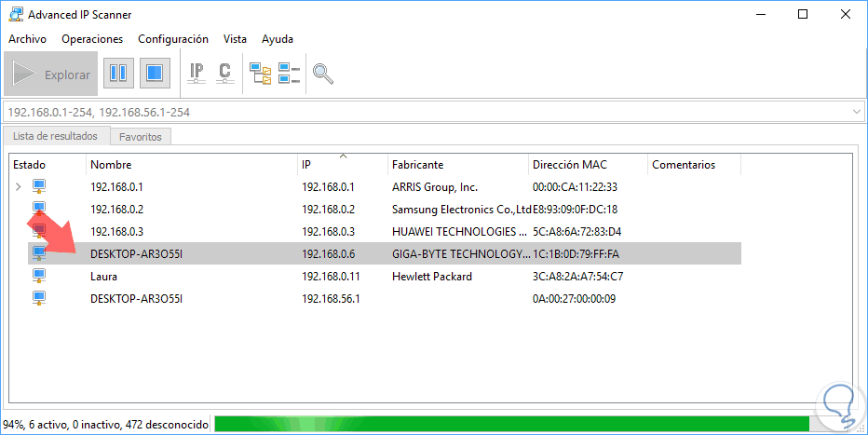This screenshot has height=435, width=868.
Task: Click the computer icon of the Laura row
Action: point(39,276)
